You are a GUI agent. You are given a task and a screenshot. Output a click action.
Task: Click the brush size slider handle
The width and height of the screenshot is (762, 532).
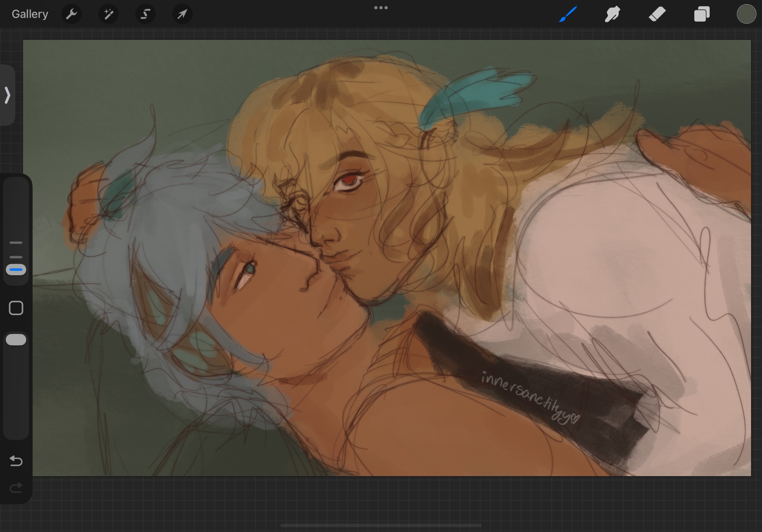tap(16, 270)
